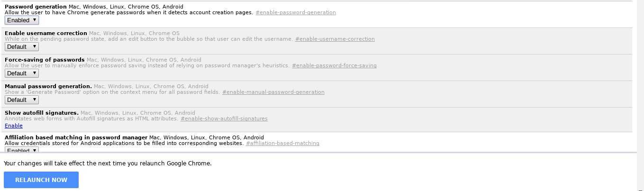
Task: Follow the #enable-username-correction link
Action: pos(335,39)
